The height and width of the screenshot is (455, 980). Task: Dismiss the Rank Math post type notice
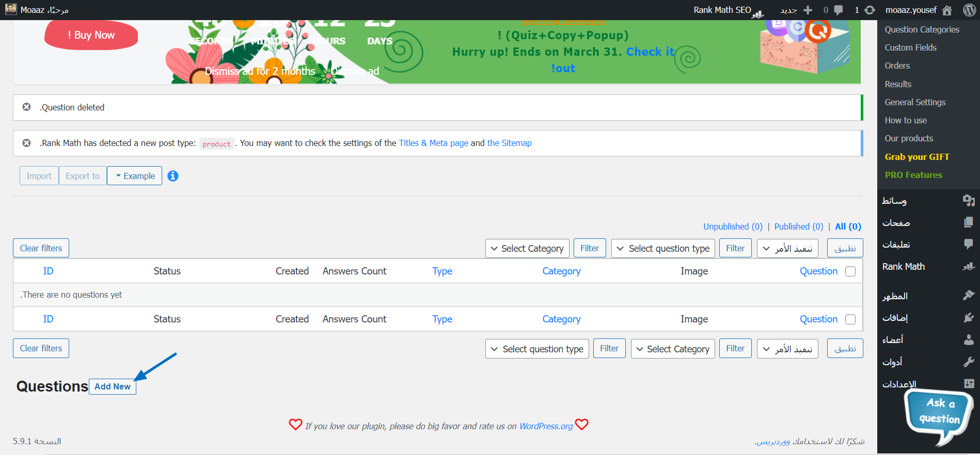26,143
